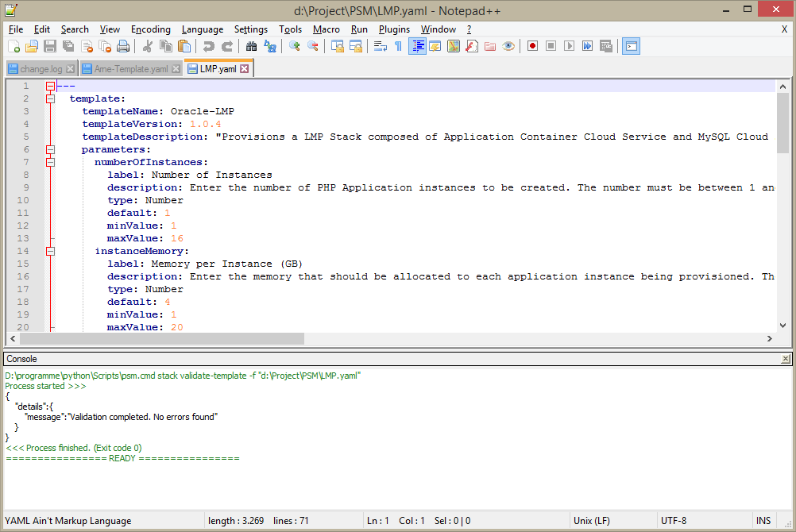Screen dimensions: 796x532
Task: Close the Ame-Template.yaml tab
Action: pyautogui.click(x=176, y=69)
